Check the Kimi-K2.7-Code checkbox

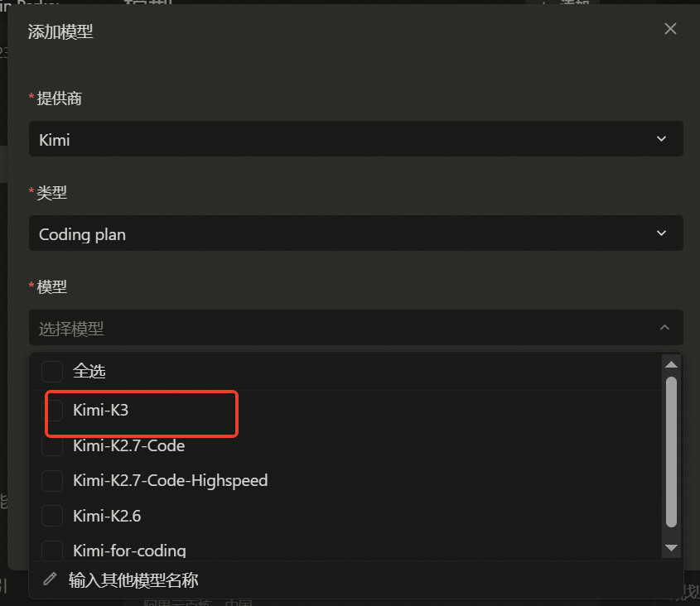click(x=52, y=447)
